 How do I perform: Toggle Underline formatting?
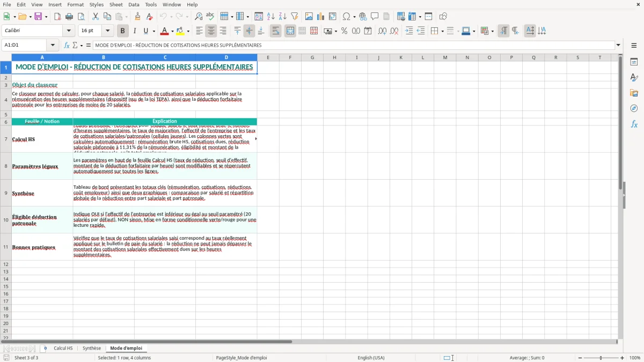point(145,31)
